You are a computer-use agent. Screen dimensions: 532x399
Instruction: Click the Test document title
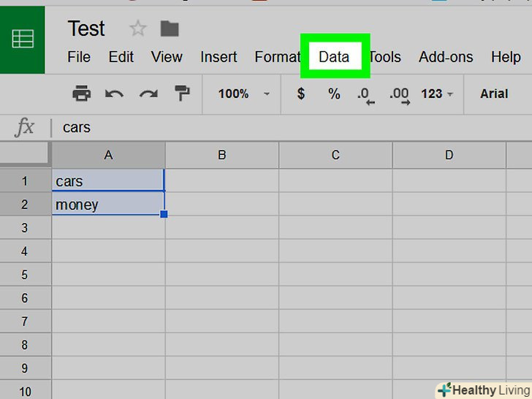click(86, 28)
